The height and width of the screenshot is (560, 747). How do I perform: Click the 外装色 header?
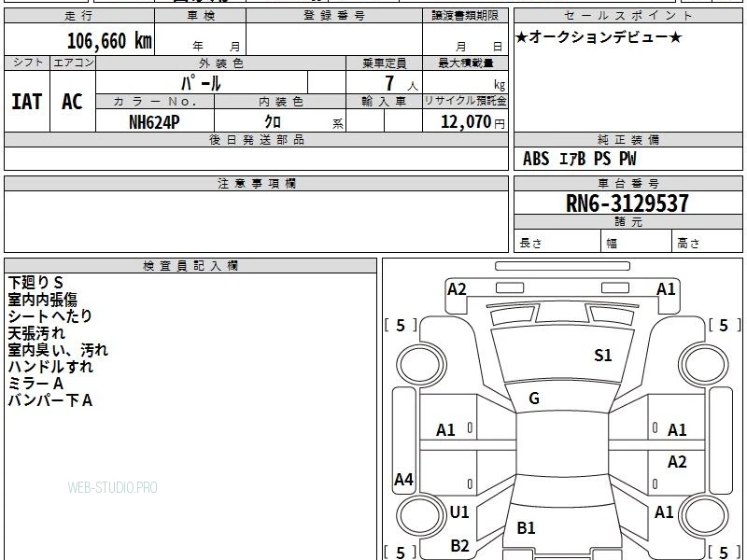221,63
